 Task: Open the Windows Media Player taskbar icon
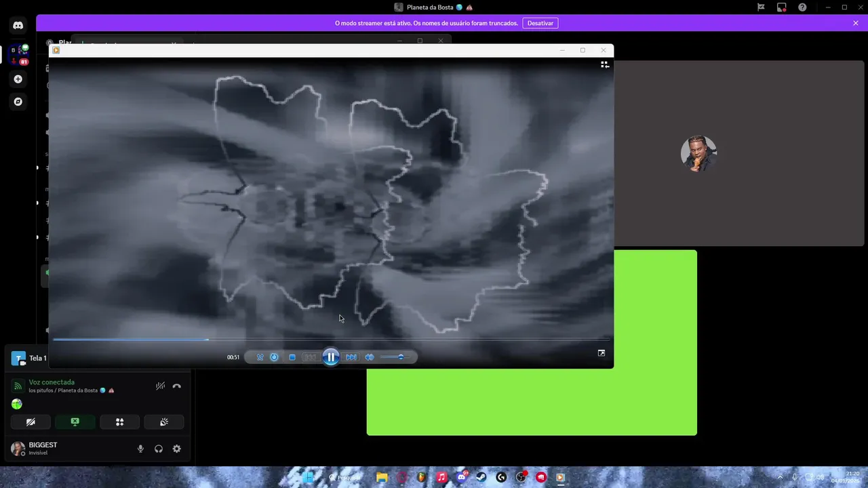(560, 477)
